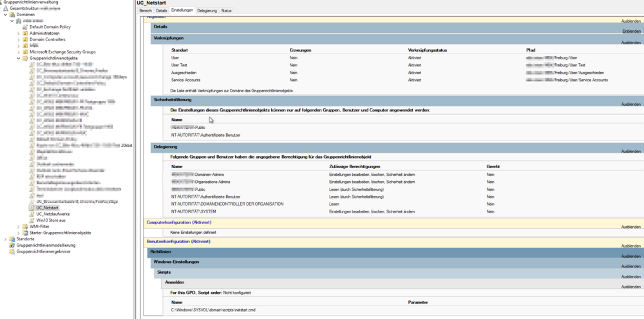644x319 pixels.
Task: Click the Default Domain Policy icon
Action: pos(25,27)
